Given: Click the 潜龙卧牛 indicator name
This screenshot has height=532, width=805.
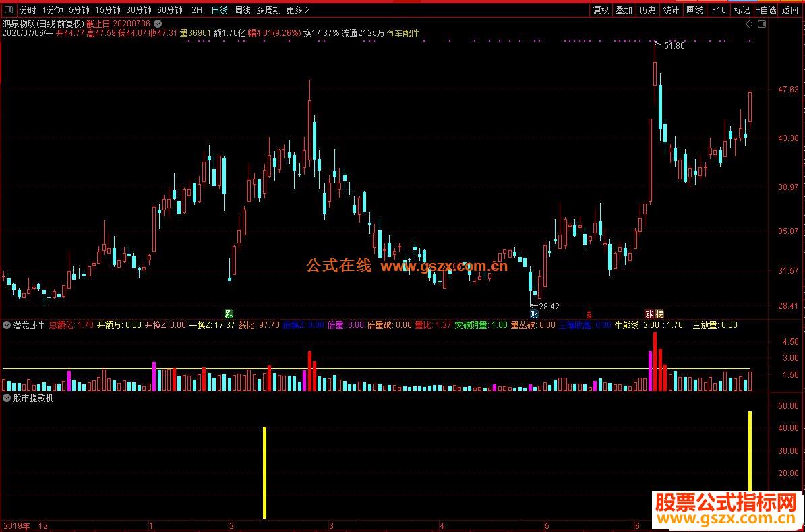Looking at the screenshot, I should coord(29,325).
